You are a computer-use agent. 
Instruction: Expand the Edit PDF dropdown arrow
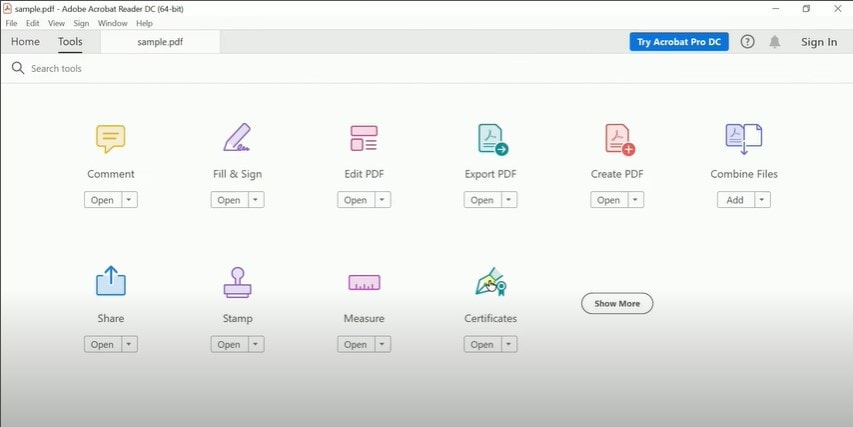click(382, 200)
